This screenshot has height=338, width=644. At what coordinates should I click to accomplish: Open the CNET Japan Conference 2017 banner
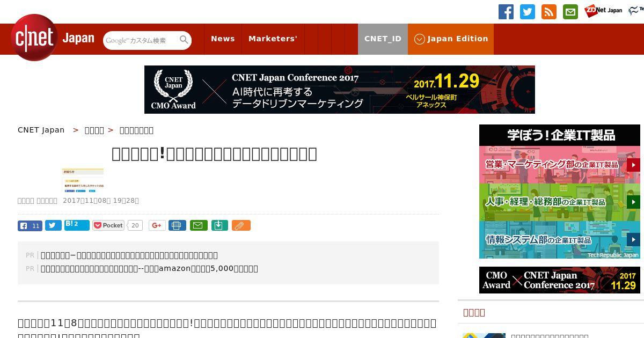click(340, 90)
